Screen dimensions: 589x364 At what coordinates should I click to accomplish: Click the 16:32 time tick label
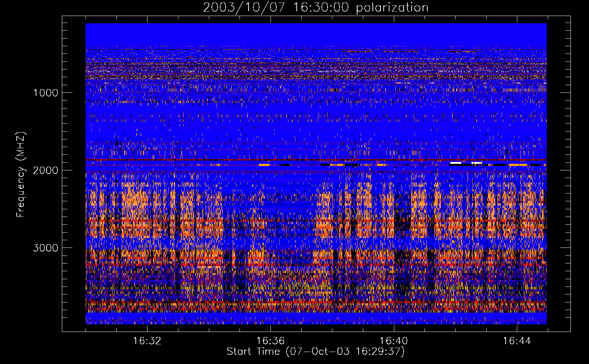147,341
